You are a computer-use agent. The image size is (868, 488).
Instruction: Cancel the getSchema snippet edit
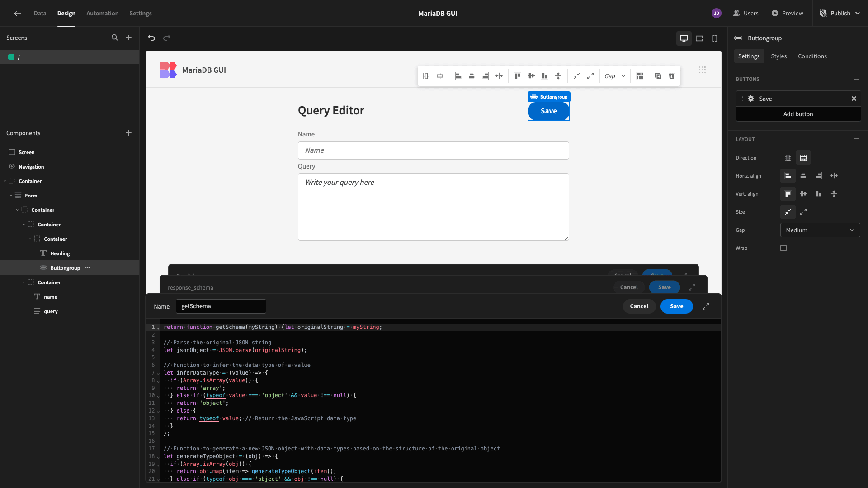coord(639,306)
